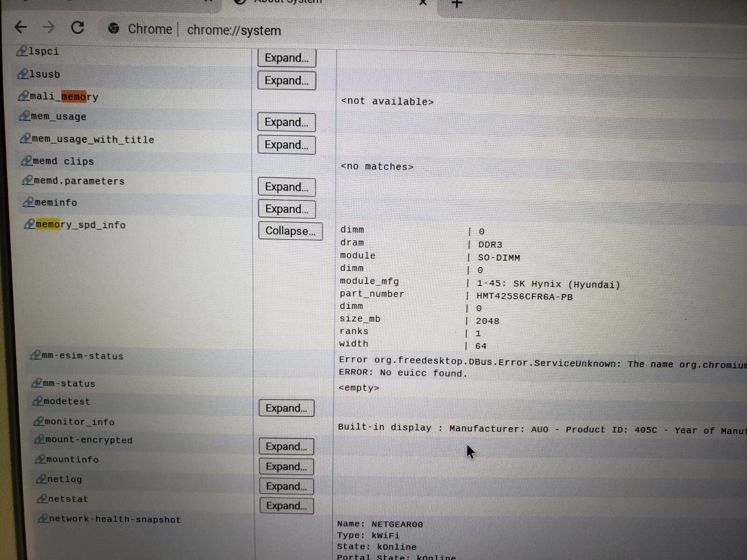Click the link icon beside mem_usage
The height and width of the screenshot is (560, 747).
(25, 116)
